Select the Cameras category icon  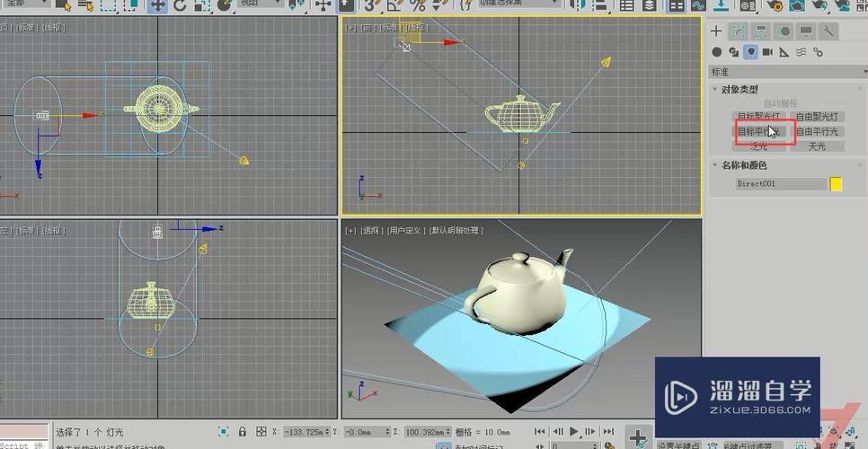767,53
